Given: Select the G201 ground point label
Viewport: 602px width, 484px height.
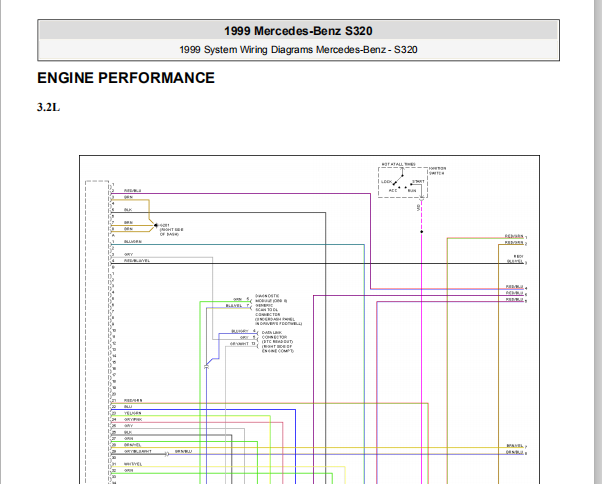Looking at the screenshot, I should 164,225.
